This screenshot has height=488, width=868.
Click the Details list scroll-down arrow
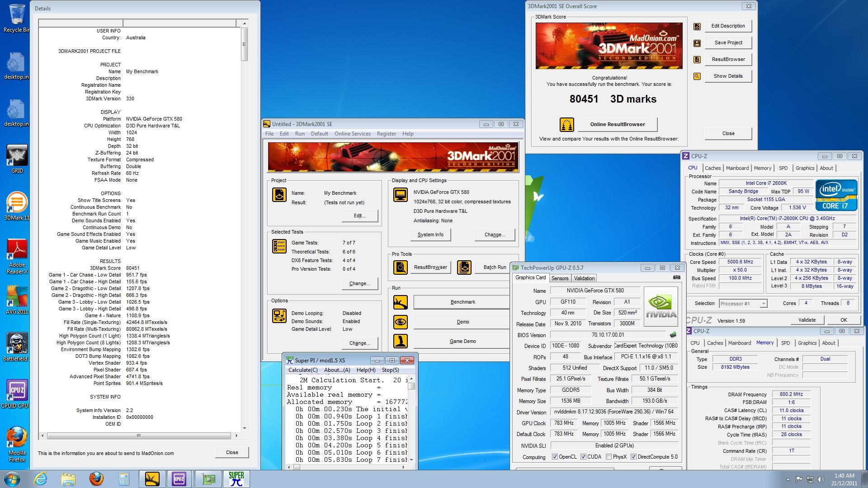[245, 428]
